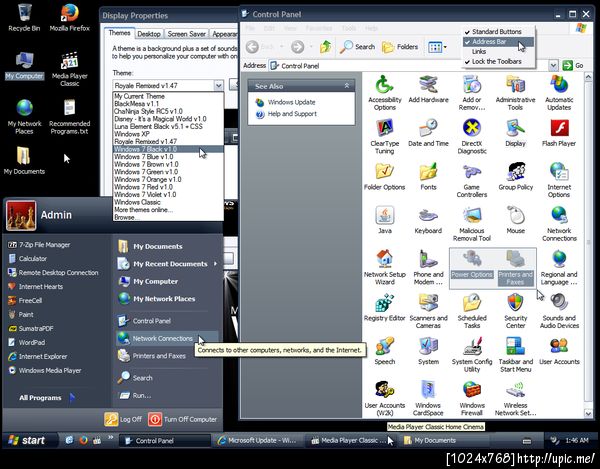Click the Search toolbar button
Image resolution: width=600 pixels, height=469 pixels.
[357, 47]
